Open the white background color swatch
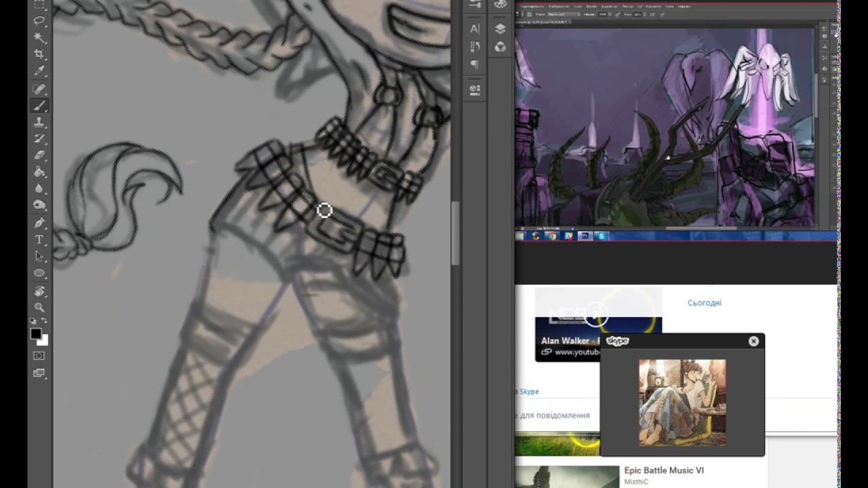The width and height of the screenshot is (868, 488). [44, 341]
